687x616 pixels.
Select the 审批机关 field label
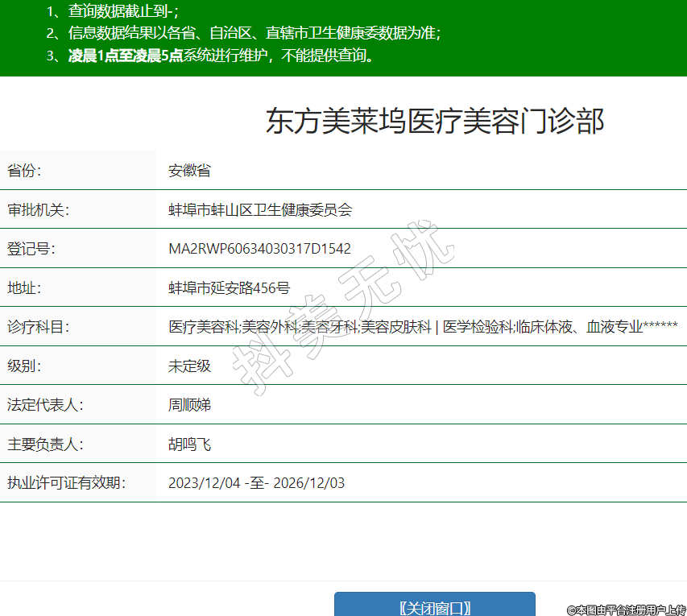coord(39,209)
